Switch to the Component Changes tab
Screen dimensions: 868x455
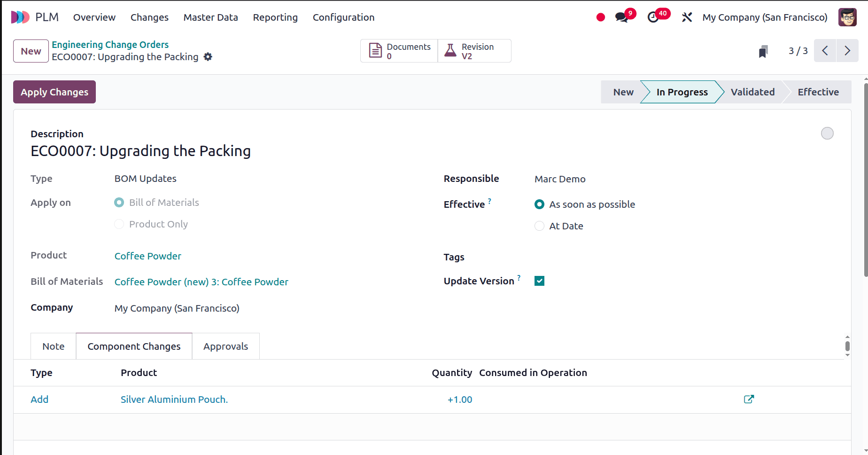coord(134,346)
